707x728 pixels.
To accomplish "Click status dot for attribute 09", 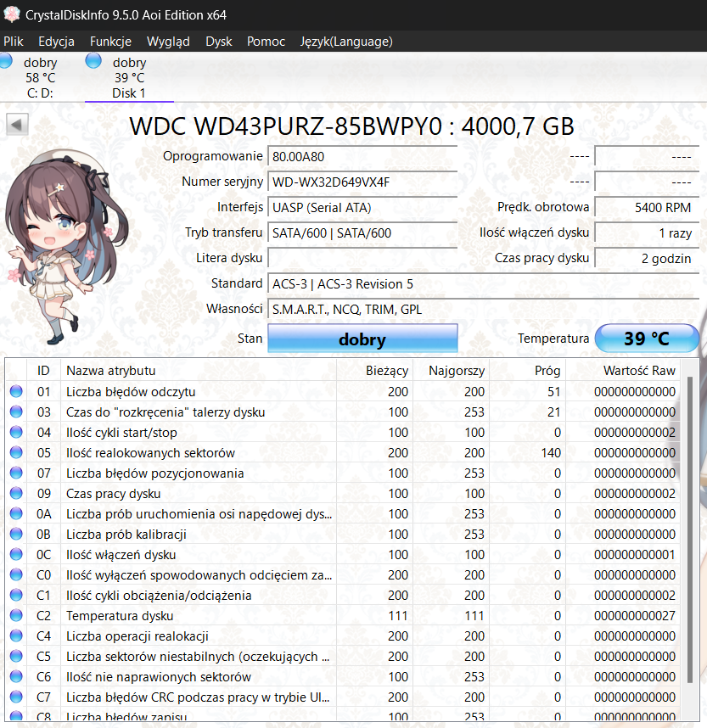I will 16,493.
